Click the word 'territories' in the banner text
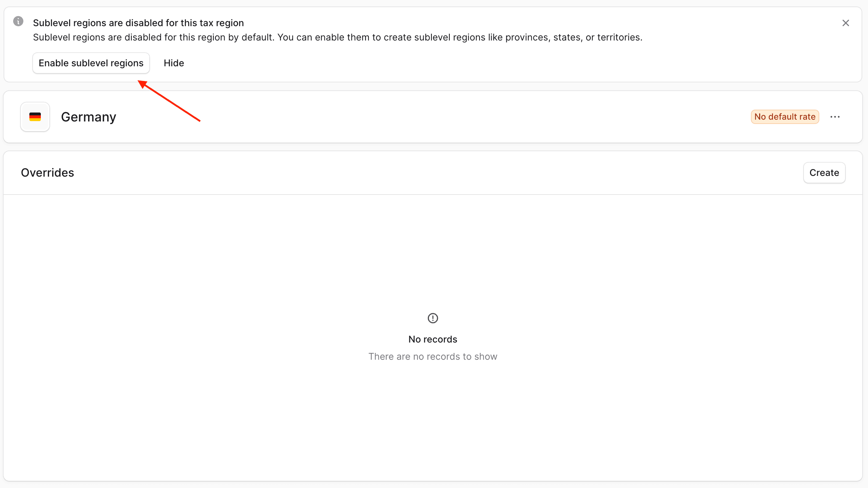The image size is (868, 488). tap(618, 37)
